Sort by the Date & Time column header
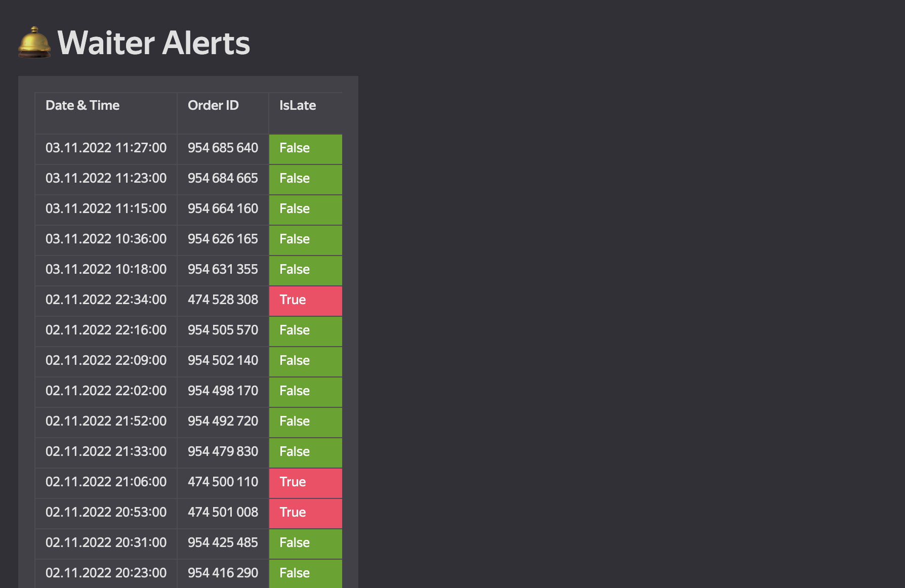The width and height of the screenshot is (905, 588). pos(83,105)
